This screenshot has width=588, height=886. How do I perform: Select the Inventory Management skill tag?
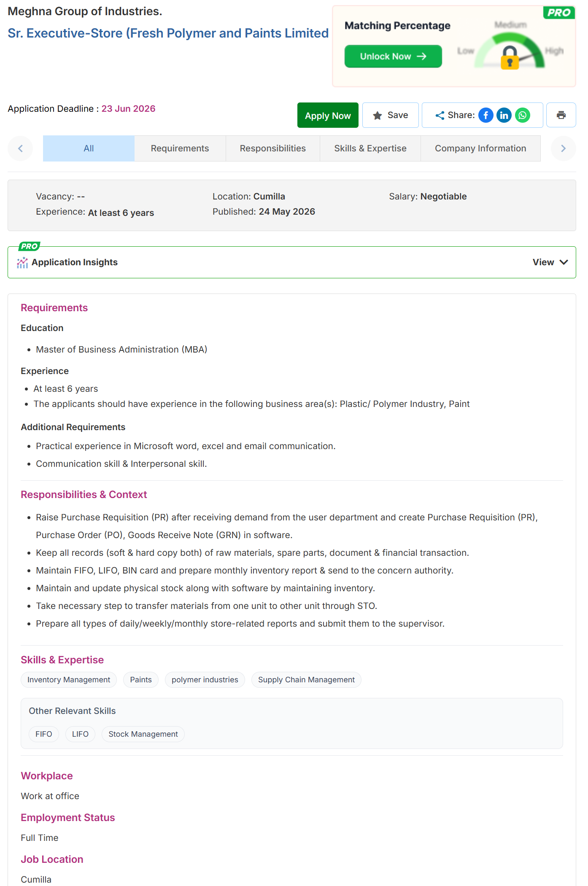69,680
